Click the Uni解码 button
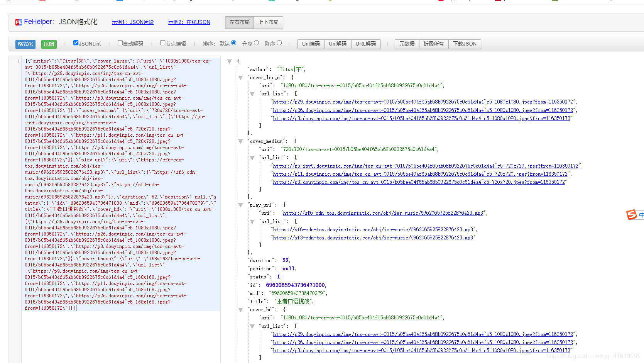Viewport: 644px width, 363px height. point(338,44)
